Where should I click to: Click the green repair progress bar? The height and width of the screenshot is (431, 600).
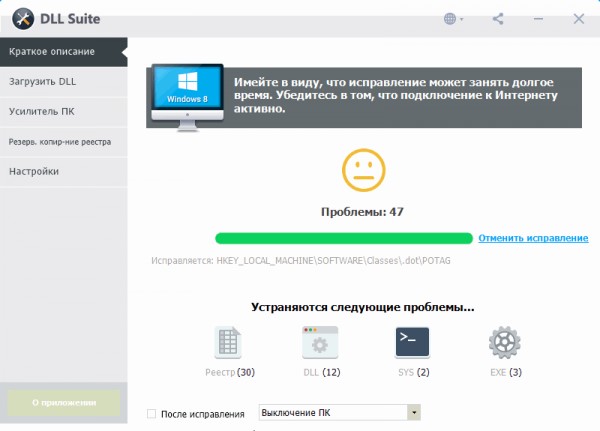pos(344,238)
